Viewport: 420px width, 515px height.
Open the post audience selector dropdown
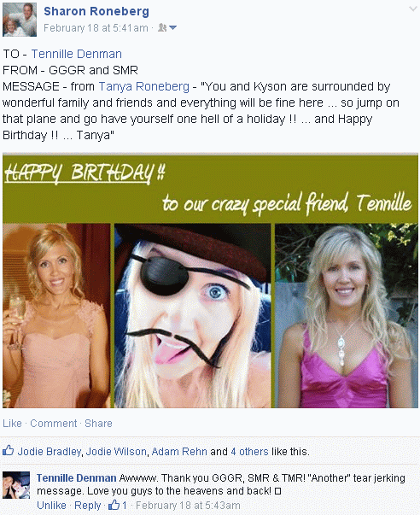[x=167, y=28]
